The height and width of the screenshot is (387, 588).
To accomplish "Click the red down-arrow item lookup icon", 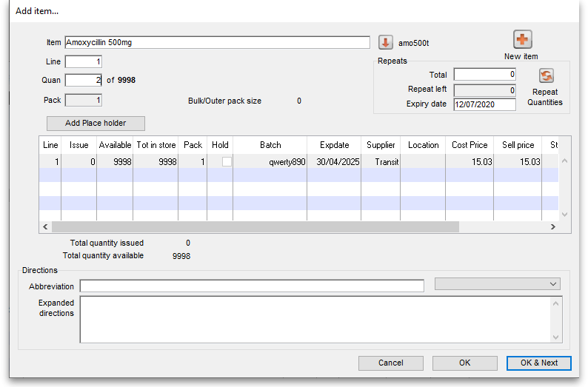I will 385,42.
